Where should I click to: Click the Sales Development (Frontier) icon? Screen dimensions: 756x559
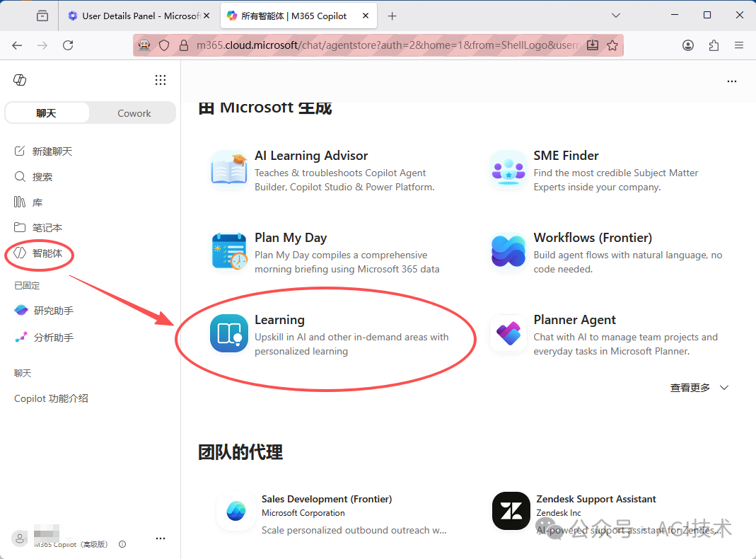point(235,512)
